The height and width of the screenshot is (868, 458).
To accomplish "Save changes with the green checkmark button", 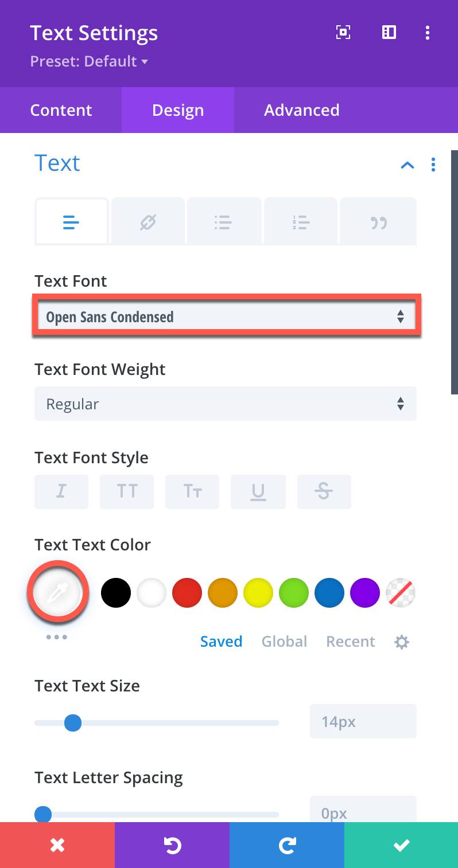I will 401,845.
